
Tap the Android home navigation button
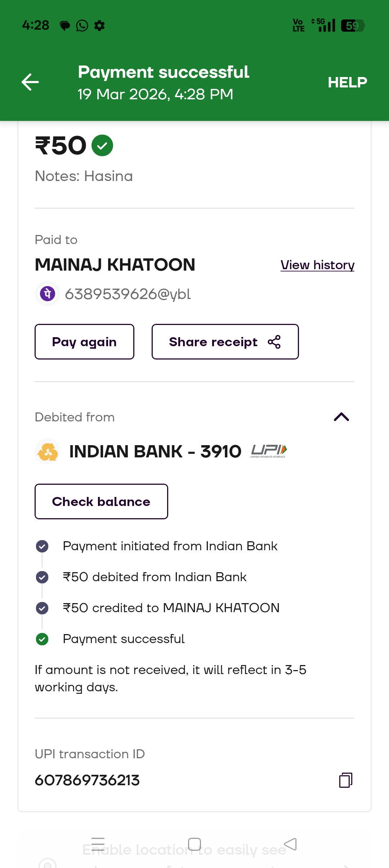point(194,844)
